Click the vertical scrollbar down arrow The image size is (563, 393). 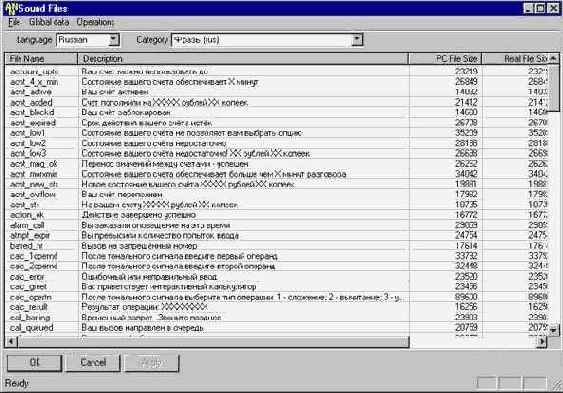[x=554, y=329]
